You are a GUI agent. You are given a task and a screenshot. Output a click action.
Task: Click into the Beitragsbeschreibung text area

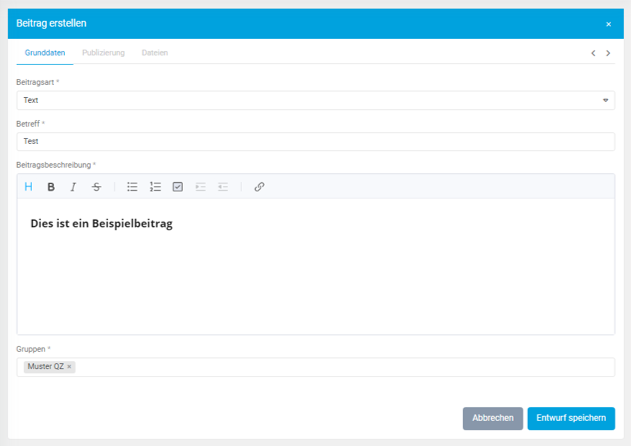pos(316,266)
